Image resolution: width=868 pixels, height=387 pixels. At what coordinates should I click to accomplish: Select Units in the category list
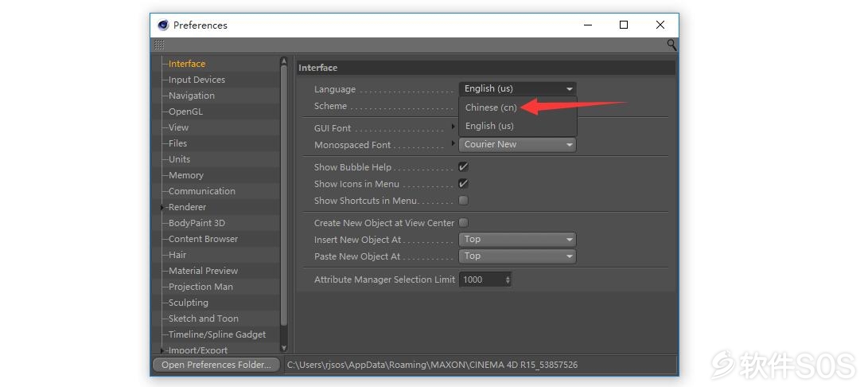(179, 159)
